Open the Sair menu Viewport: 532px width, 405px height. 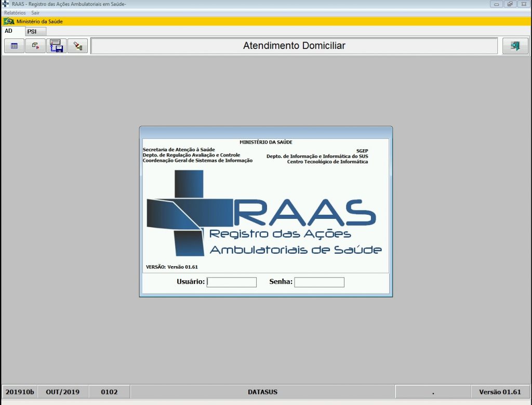35,13
